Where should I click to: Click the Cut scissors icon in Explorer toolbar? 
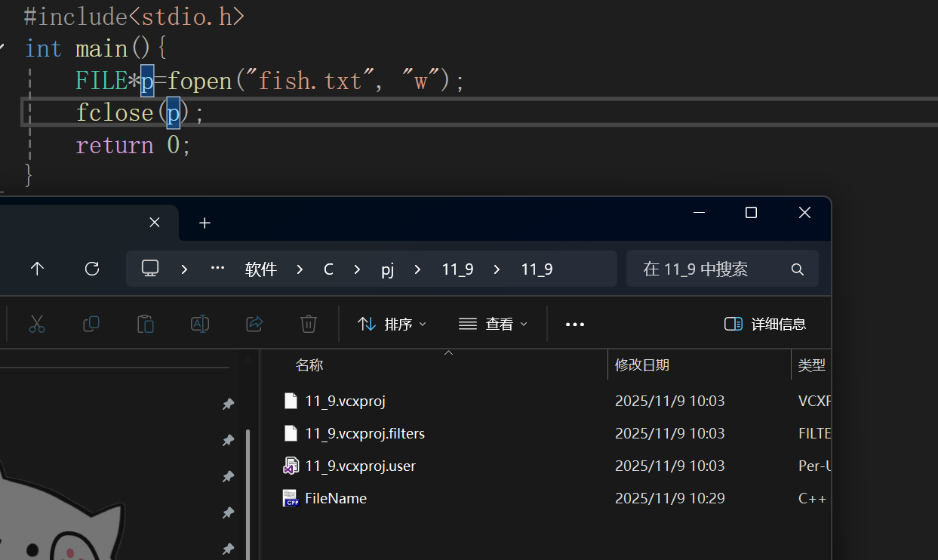click(x=37, y=324)
